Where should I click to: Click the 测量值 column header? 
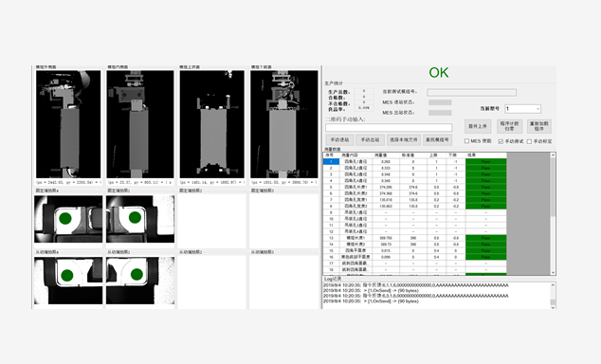(386, 155)
